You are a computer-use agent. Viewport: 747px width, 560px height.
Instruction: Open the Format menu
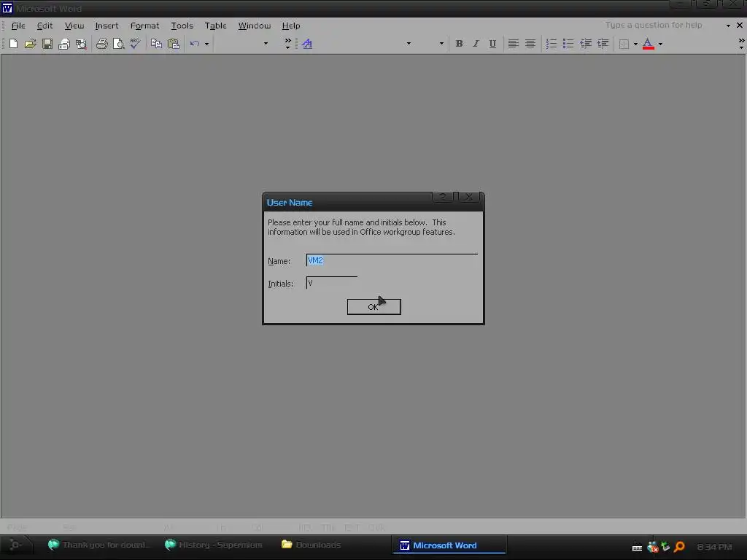tap(145, 26)
